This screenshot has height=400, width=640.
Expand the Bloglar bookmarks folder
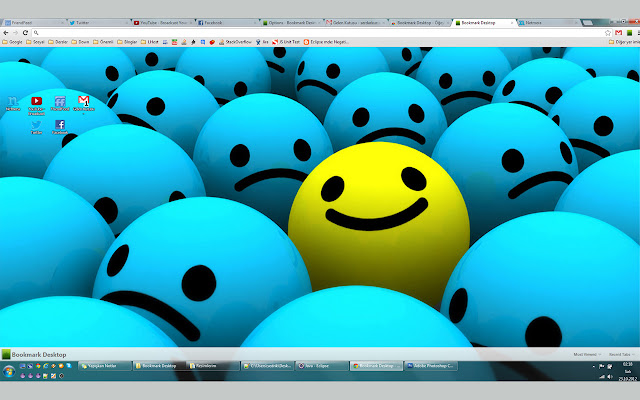127,42
